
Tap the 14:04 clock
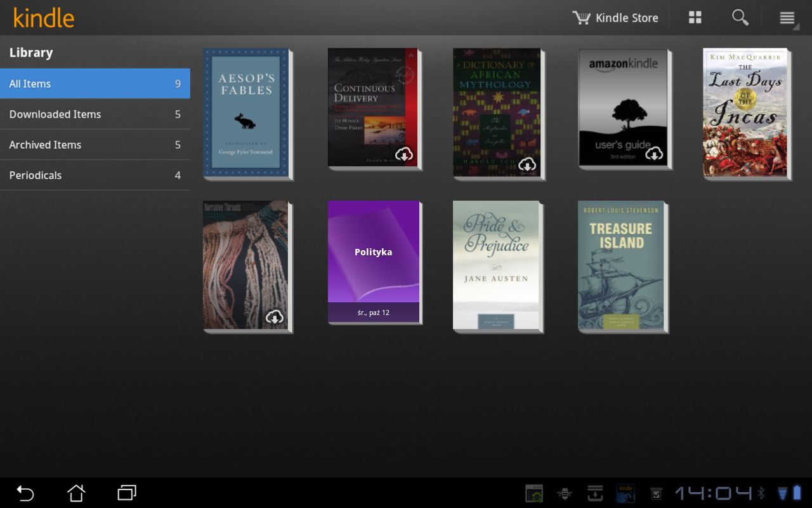(x=713, y=493)
